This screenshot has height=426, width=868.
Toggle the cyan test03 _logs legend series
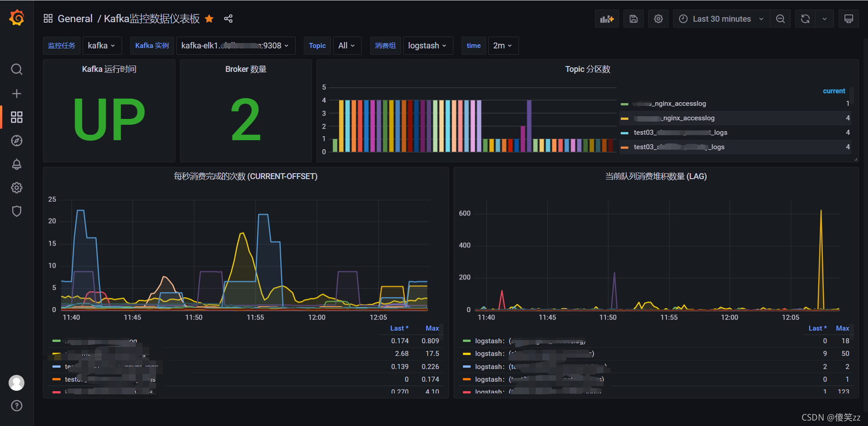coord(680,133)
